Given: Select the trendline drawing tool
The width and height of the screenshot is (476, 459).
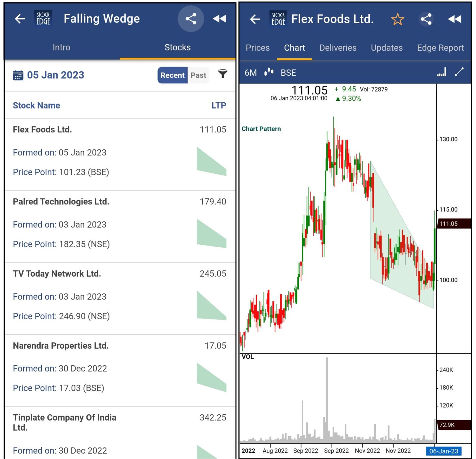Looking at the screenshot, I should (x=459, y=72).
